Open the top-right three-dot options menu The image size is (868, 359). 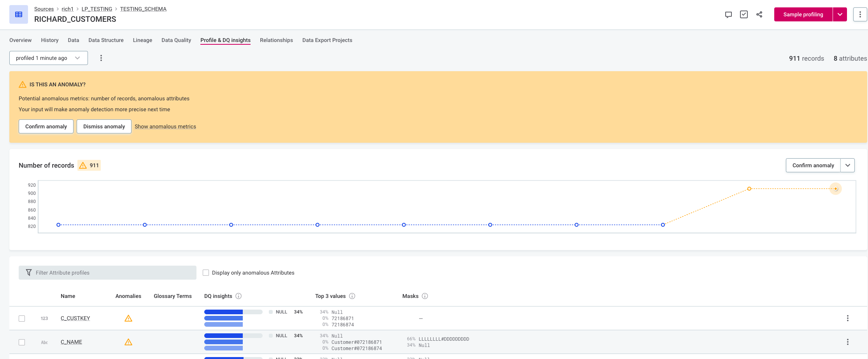pyautogui.click(x=860, y=15)
